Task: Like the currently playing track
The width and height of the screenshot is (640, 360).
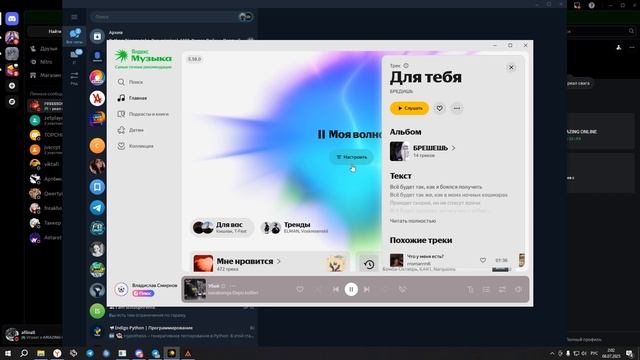Action: pos(300,289)
